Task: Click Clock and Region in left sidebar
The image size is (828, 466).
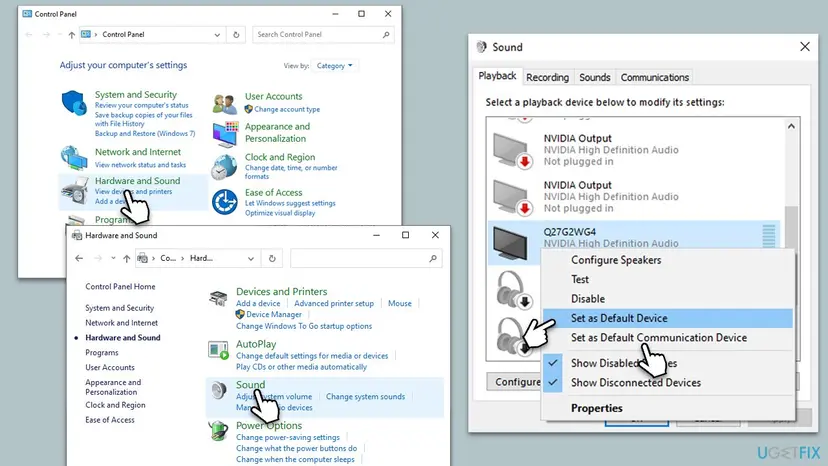Action: click(x=115, y=405)
